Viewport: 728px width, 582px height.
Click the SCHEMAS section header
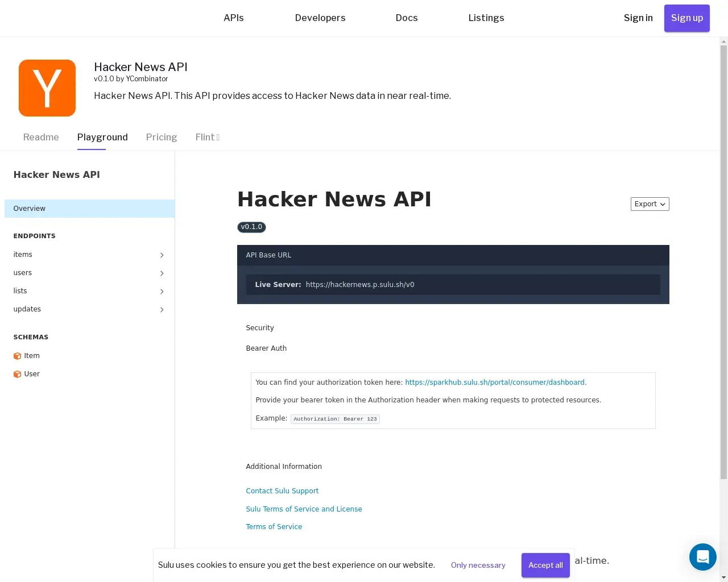pyautogui.click(x=31, y=337)
